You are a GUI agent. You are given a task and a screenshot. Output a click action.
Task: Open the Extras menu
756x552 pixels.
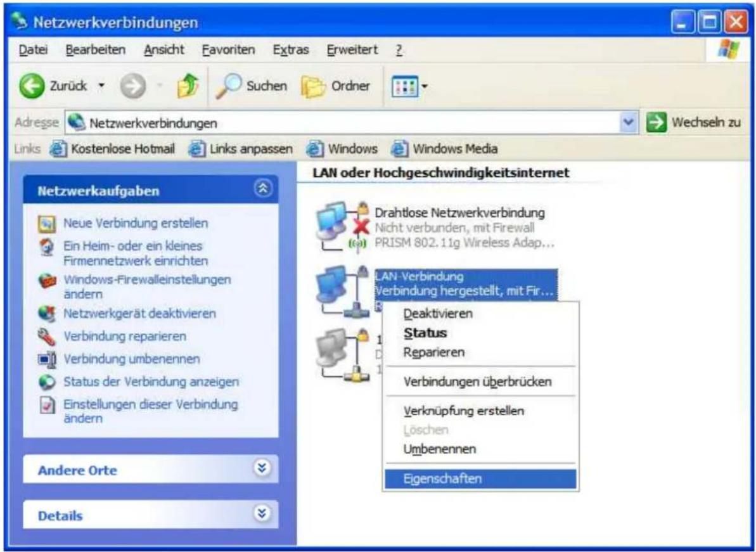pos(291,49)
